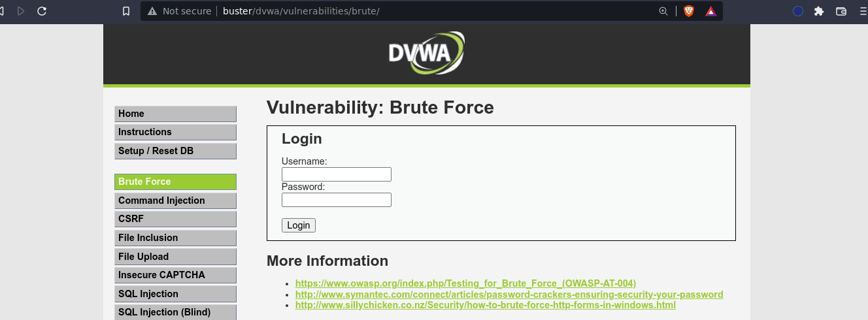Click the address bar URL text

pyautogui.click(x=301, y=11)
